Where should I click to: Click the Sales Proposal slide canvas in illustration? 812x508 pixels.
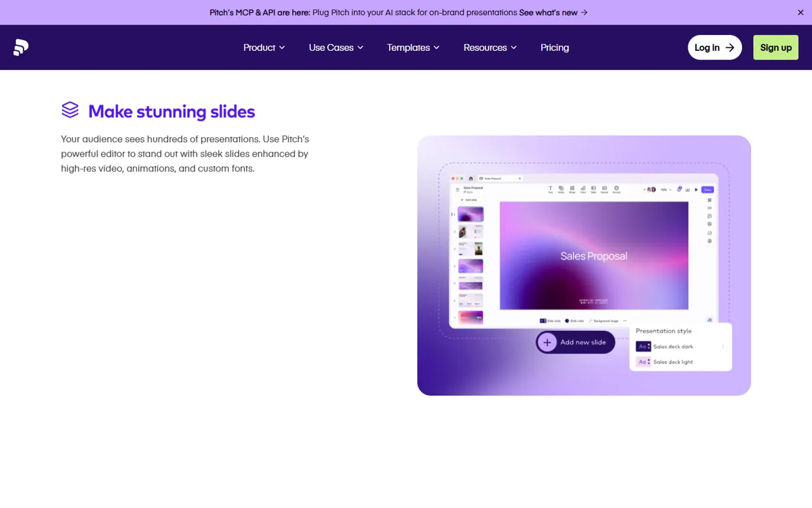(x=594, y=255)
